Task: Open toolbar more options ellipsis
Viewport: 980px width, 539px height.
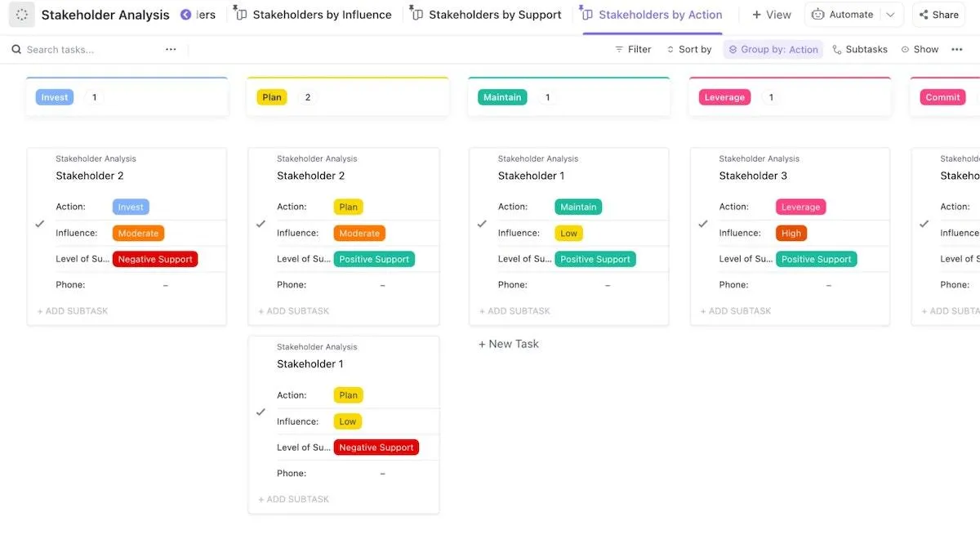Action: [957, 50]
